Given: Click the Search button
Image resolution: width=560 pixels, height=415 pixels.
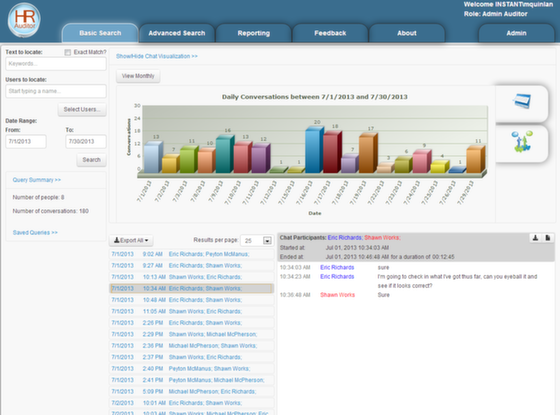Looking at the screenshot, I should (91, 160).
